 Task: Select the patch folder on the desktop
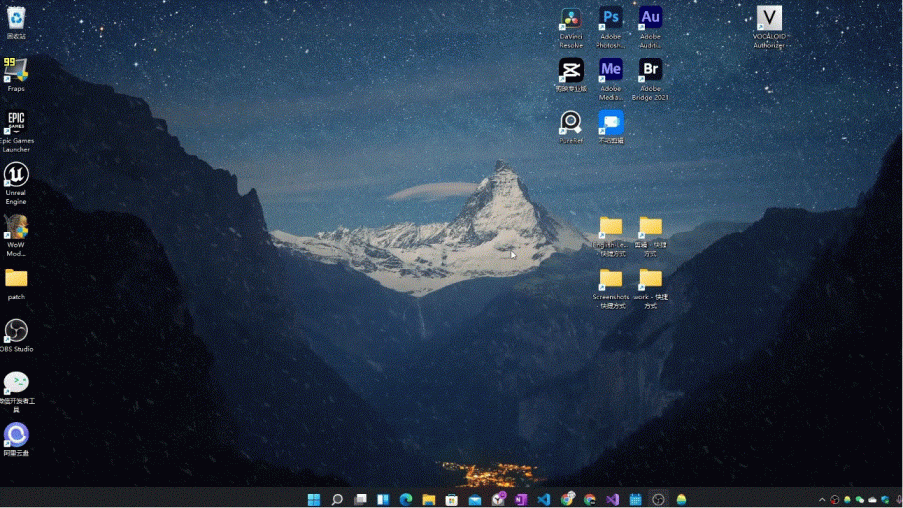click(x=16, y=278)
